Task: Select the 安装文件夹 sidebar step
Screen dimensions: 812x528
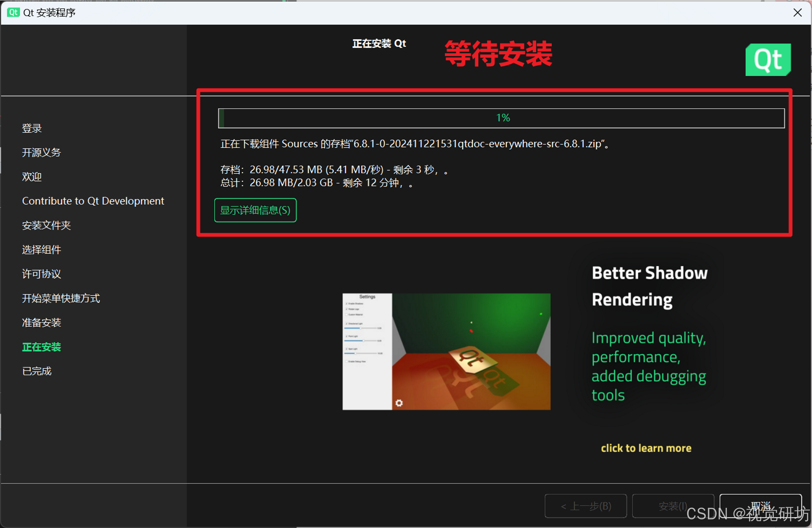Action: tap(46, 225)
